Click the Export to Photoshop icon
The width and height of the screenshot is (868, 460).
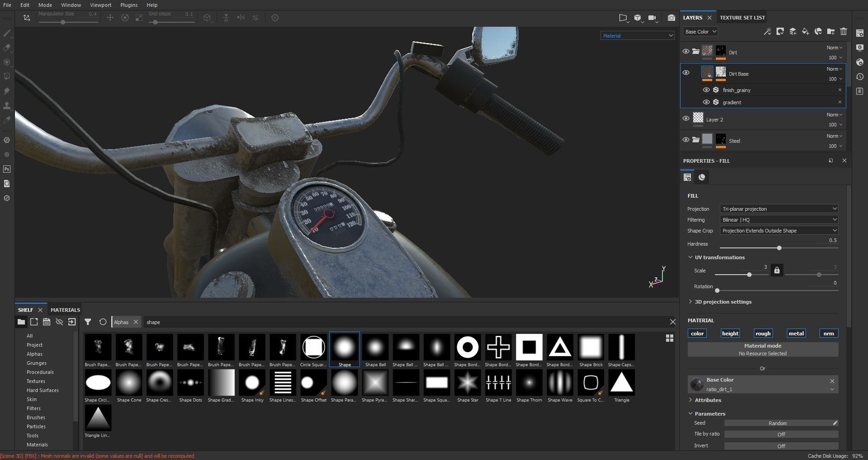coord(7,169)
